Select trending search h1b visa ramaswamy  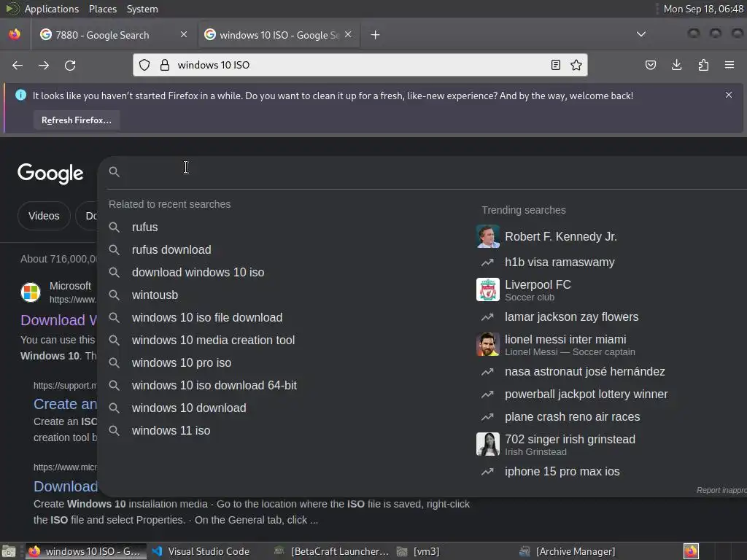point(560,262)
